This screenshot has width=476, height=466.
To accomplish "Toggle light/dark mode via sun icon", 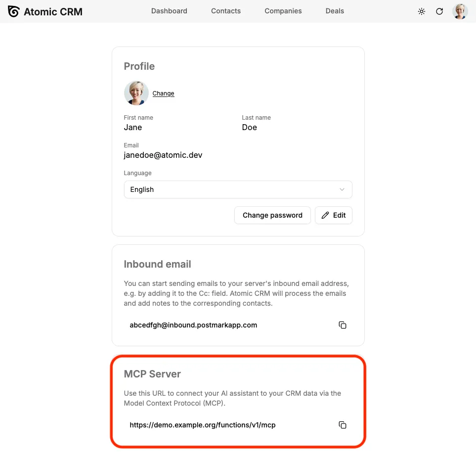I will tap(422, 11).
